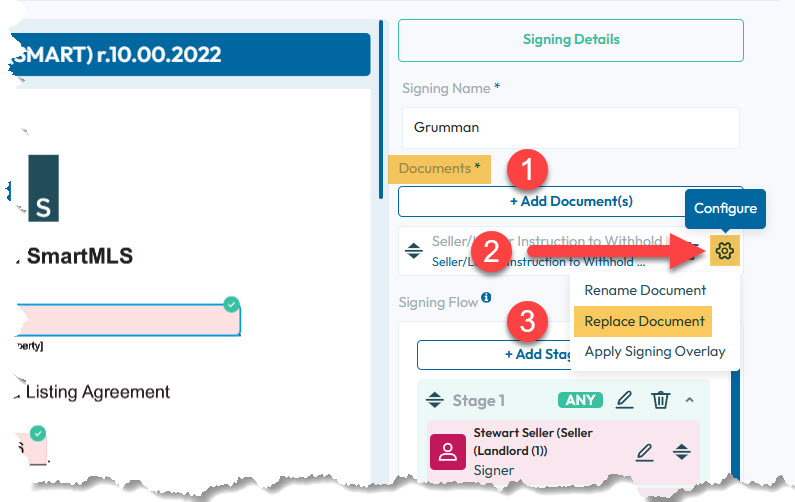
Task: Choose Replace Document in the configure menu
Action: pyautogui.click(x=644, y=321)
